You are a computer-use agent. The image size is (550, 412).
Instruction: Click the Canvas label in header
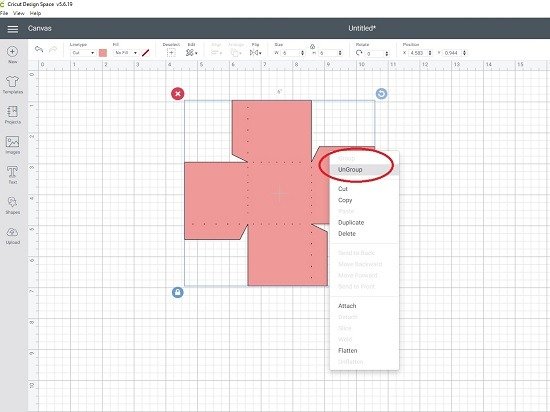point(40,28)
